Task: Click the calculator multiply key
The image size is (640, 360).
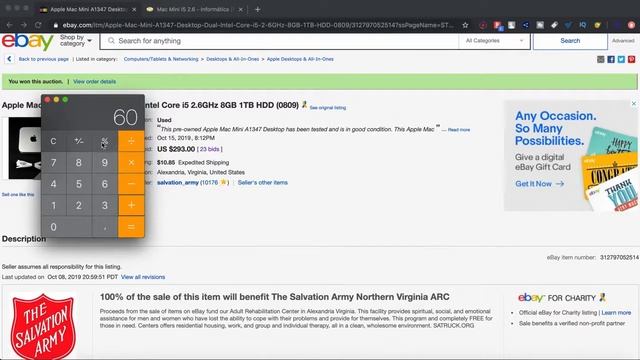Action: pyautogui.click(x=131, y=162)
